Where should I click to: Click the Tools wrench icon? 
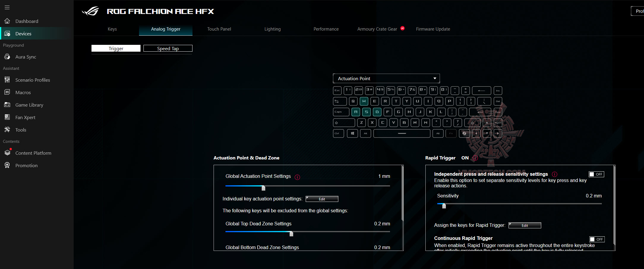[x=7, y=130]
